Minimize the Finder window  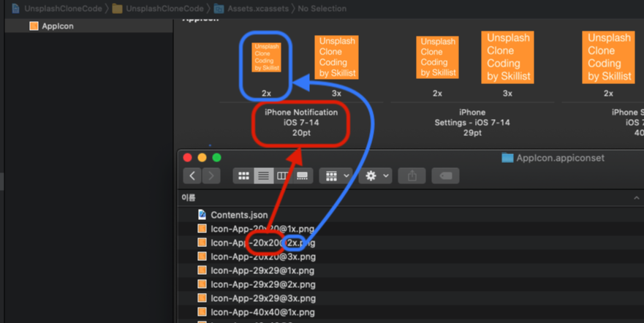(x=202, y=158)
